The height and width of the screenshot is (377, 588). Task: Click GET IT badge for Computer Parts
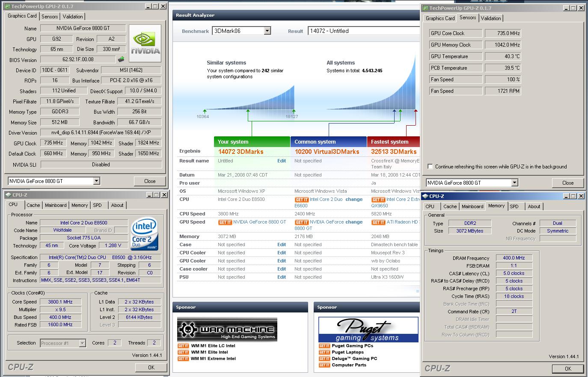[324, 365]
